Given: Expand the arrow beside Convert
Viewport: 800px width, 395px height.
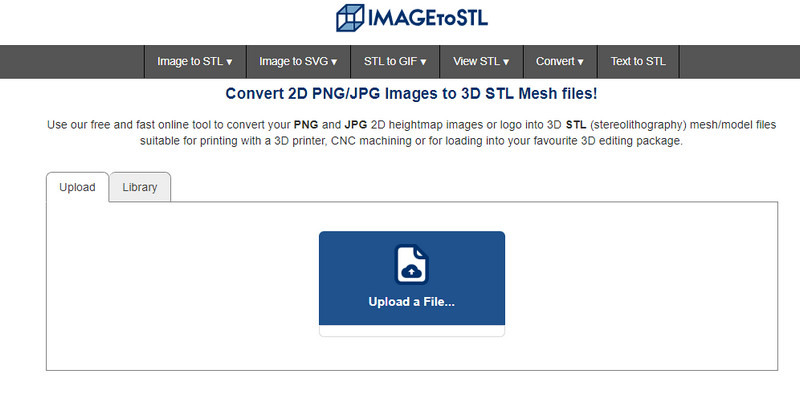Looking at the screenshot, I should [580, 62].
